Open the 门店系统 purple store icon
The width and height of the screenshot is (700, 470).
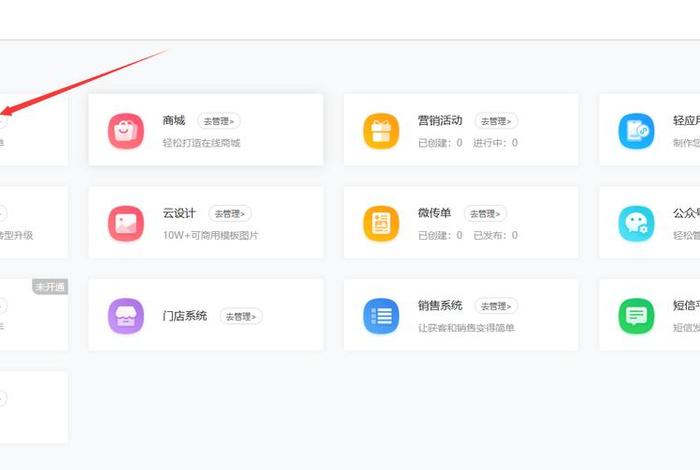point(126,316)
